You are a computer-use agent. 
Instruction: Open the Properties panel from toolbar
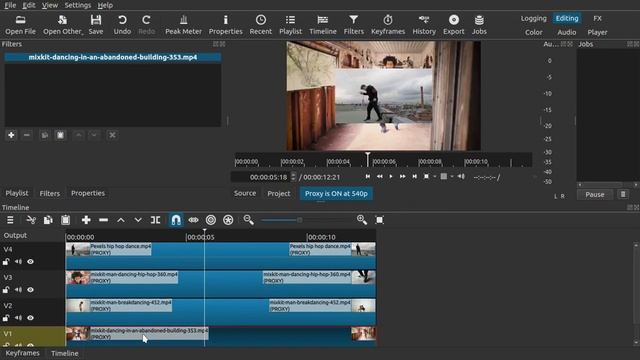225,24
